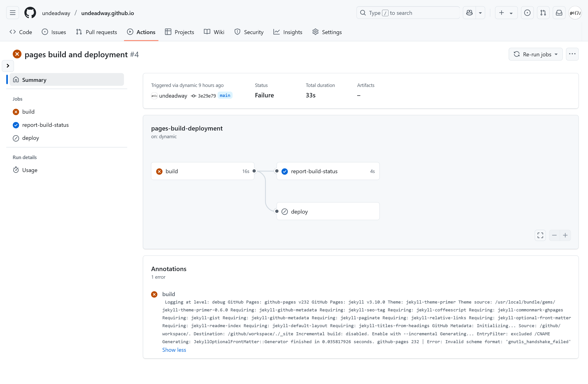Switch to the Actions tab

click(x=141, y=32)
